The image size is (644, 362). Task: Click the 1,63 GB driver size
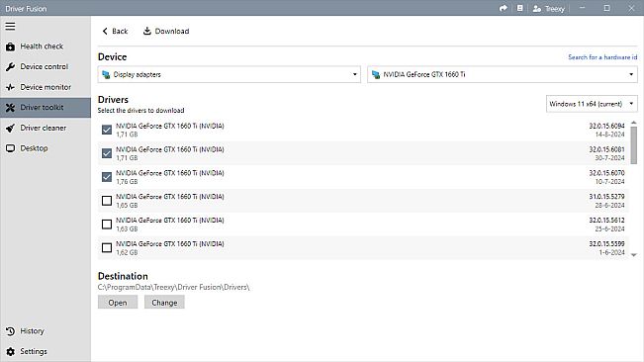pyautogui.click(x=127, y=228)
